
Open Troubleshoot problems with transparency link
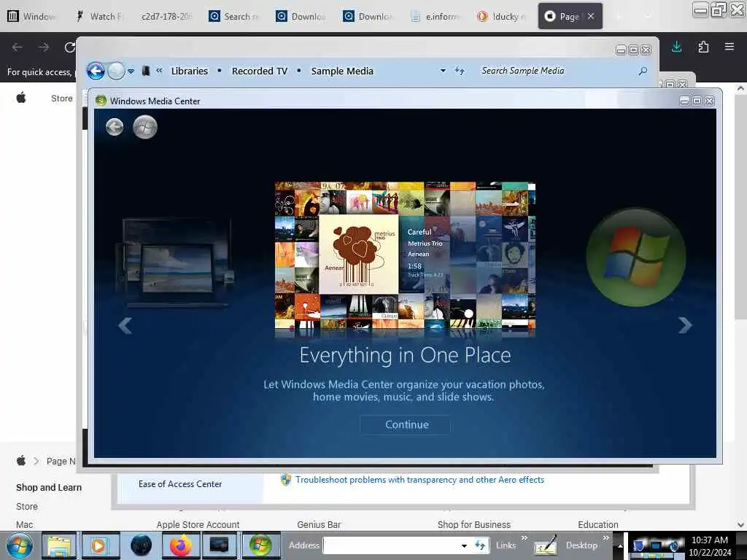point(419,480)
